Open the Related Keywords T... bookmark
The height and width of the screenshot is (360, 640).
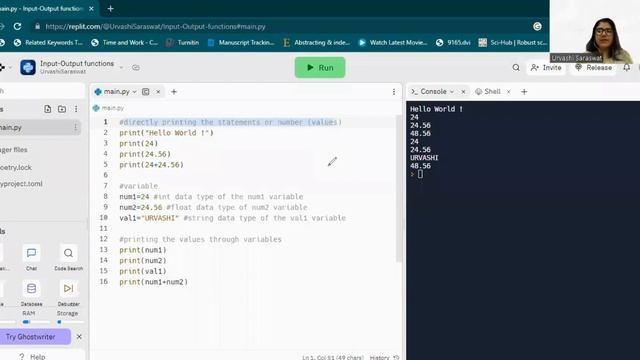pyautogui.click(x=48, y=42)
